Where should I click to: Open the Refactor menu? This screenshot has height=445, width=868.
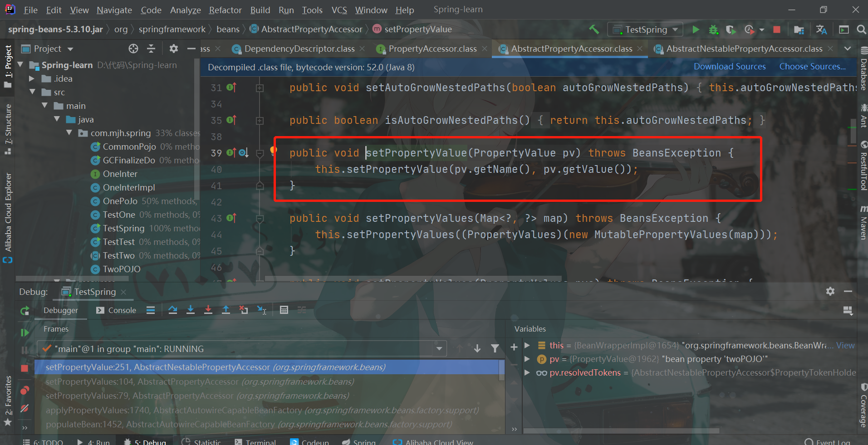225,10
